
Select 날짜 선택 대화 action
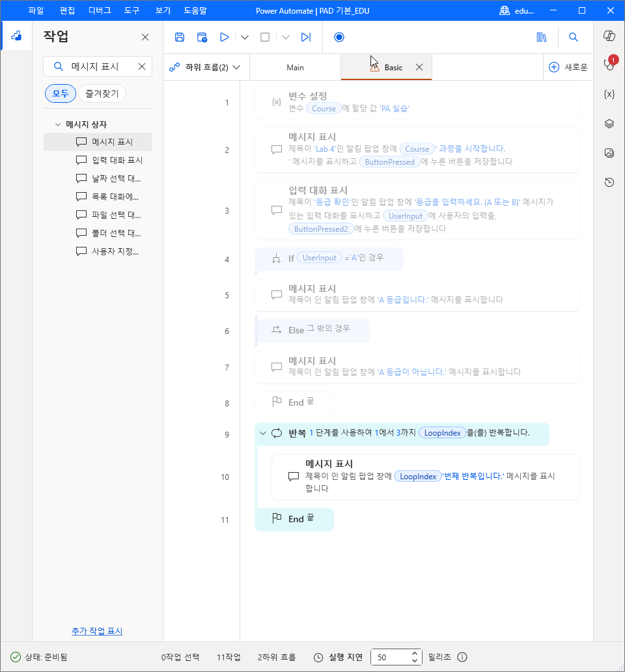click(x=98, y=178)
